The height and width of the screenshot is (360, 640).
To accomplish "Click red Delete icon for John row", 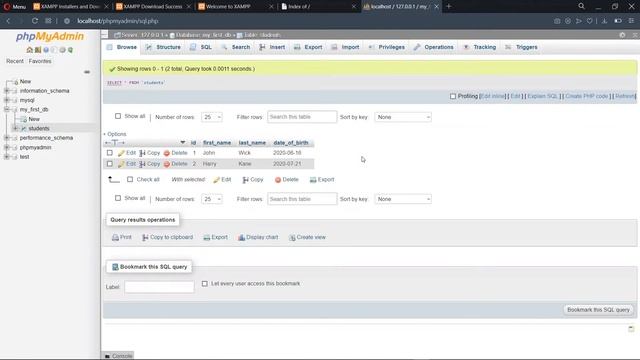I will click(167, 153).
